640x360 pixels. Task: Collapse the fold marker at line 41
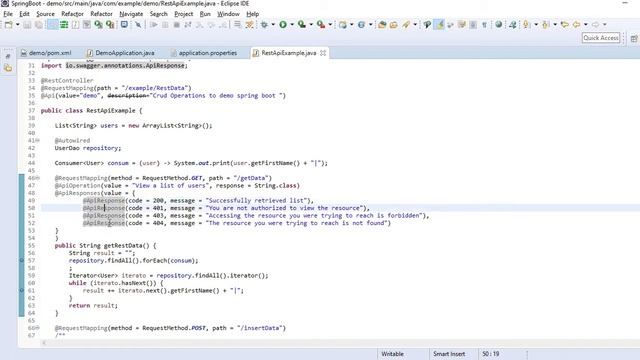click(38, 140)
